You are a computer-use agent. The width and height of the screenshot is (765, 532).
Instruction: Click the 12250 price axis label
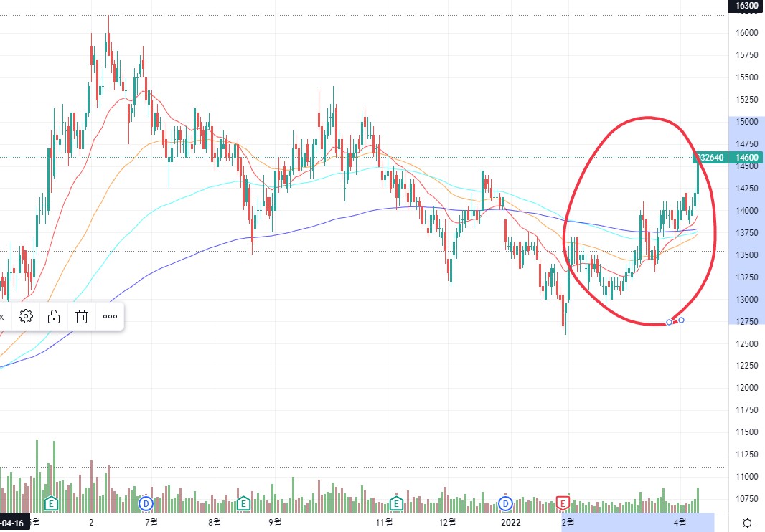point(747,365)
